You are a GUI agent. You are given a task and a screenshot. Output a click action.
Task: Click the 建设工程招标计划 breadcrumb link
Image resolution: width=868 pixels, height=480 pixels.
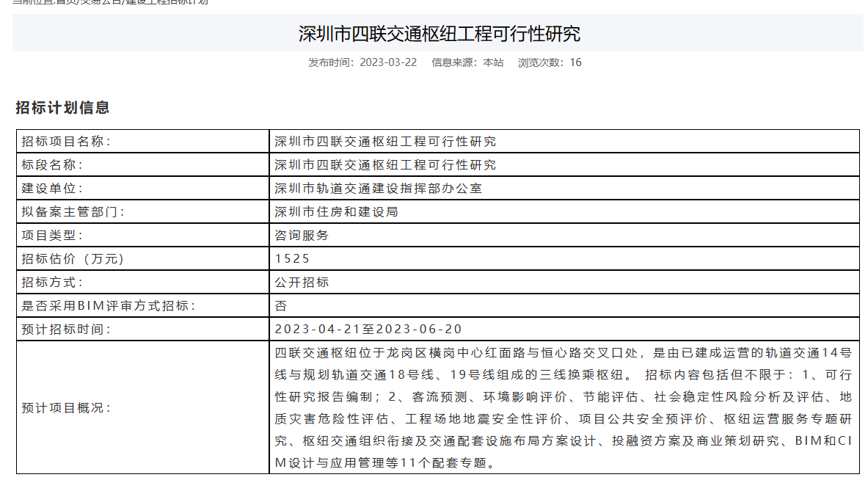(167, 2)
